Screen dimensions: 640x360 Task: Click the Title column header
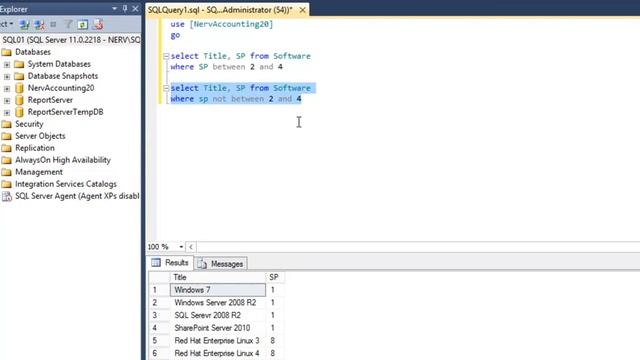point(218,277)
